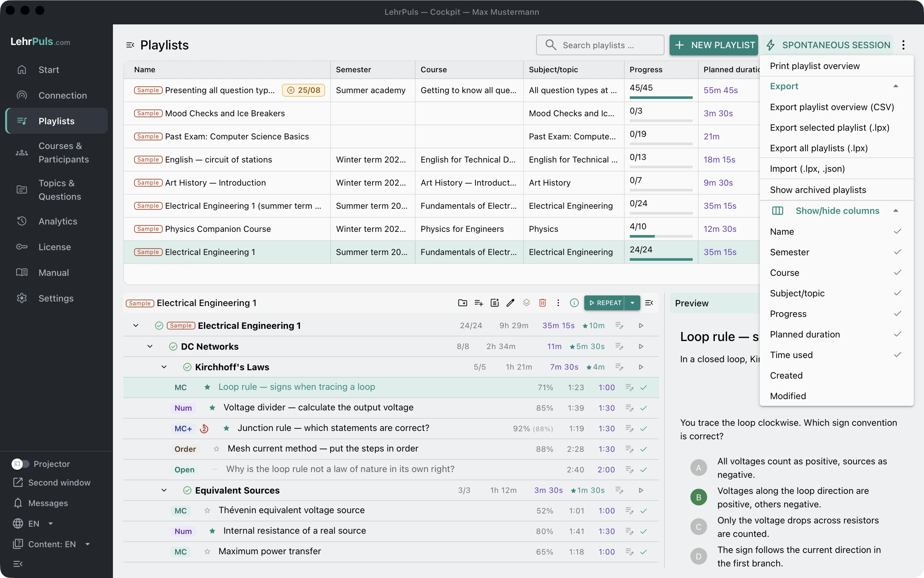924x578 pixels.
Task: Open Analytics in the sidebar
Action: [56, 221]
